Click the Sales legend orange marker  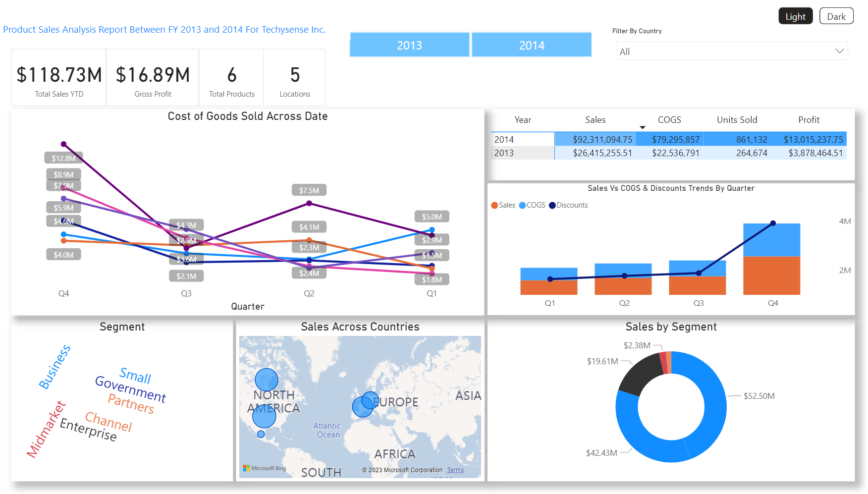coord(494,206)
